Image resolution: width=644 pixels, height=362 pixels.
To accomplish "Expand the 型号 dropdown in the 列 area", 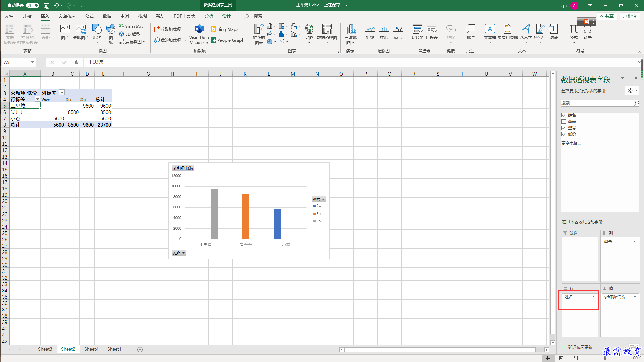I will (635, 242).
